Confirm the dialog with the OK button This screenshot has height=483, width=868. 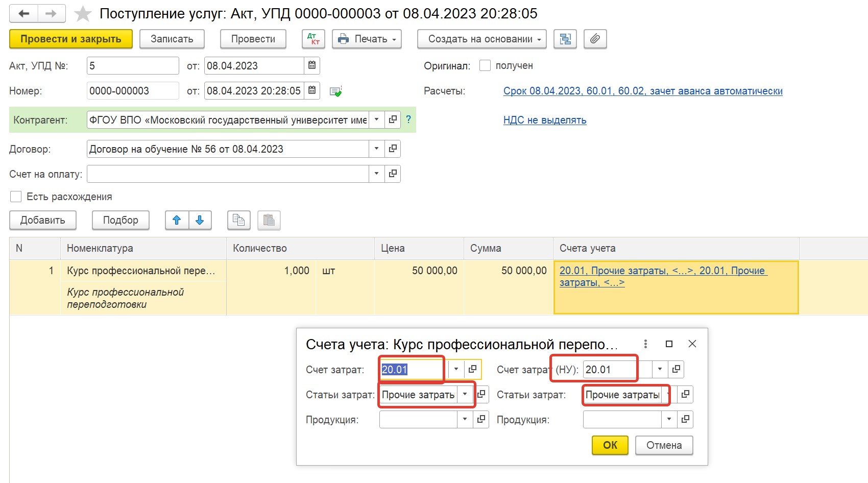[x=610, y=445]
